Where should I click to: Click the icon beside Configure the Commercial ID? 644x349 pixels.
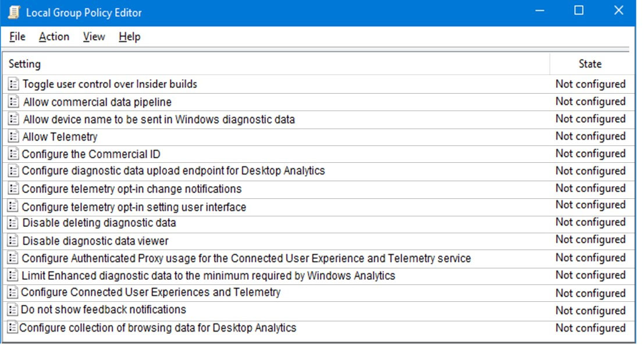[13, 154]
